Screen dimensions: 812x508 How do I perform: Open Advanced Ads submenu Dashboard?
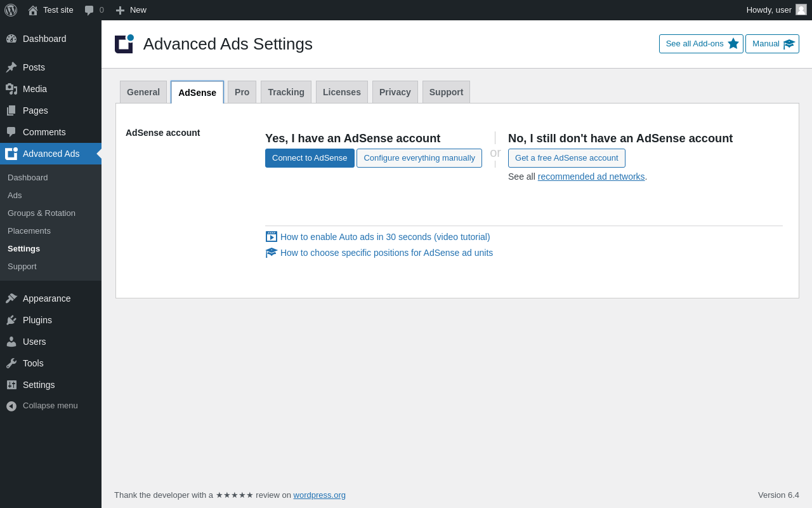28,178
